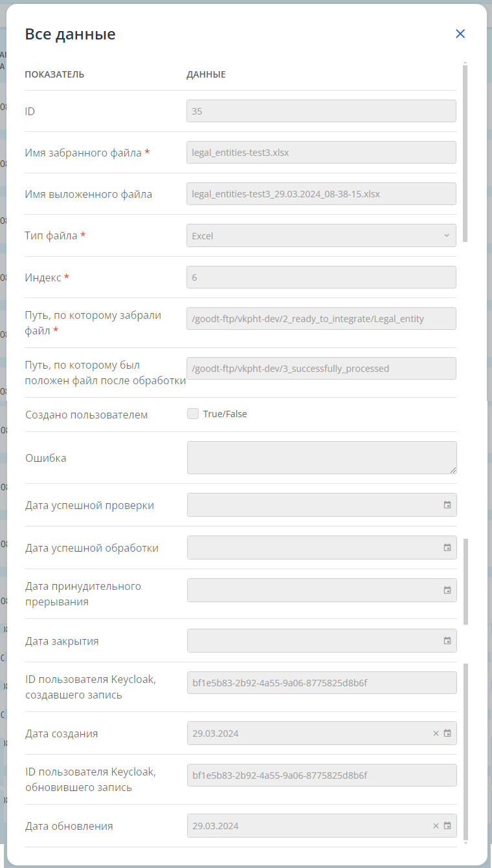
Task: Click the 2_ready_to_integrate path field
Action: pyautogui.click(x=321, y=318)
